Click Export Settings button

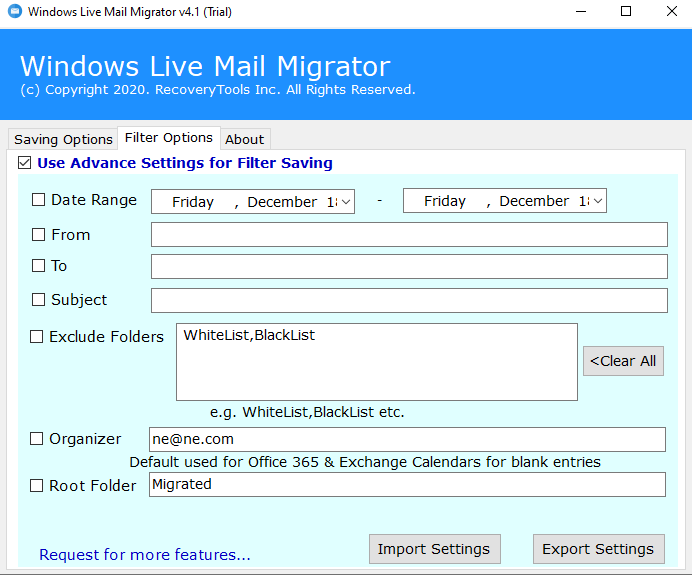[x=598, y=549]
